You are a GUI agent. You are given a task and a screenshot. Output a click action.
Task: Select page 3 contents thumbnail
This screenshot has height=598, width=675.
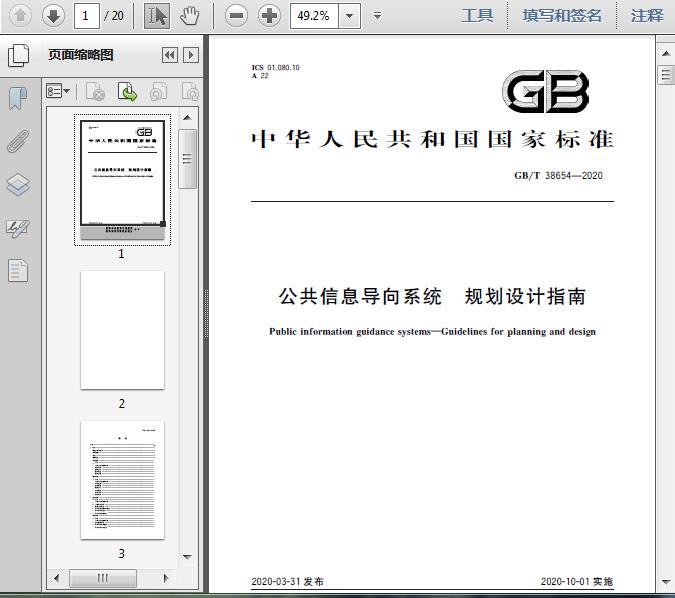[122, 480]
